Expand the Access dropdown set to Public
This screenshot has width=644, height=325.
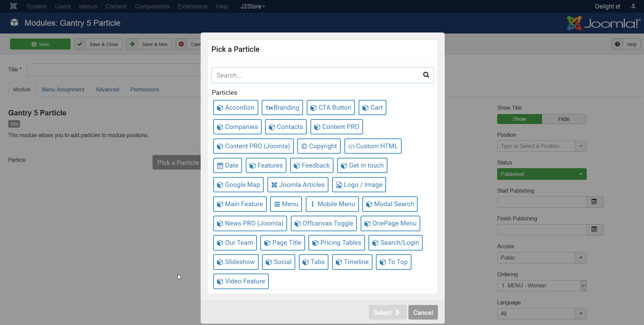[581, 258]
